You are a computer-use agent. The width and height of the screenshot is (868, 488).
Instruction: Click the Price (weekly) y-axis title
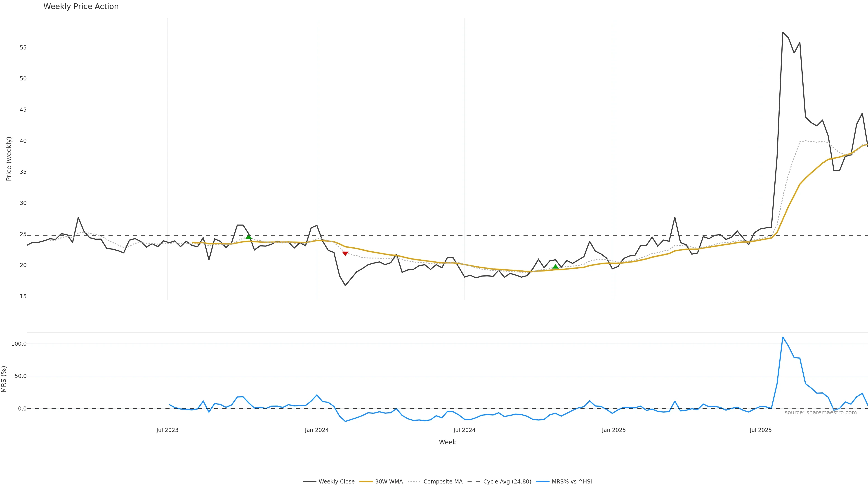point(9,159)
